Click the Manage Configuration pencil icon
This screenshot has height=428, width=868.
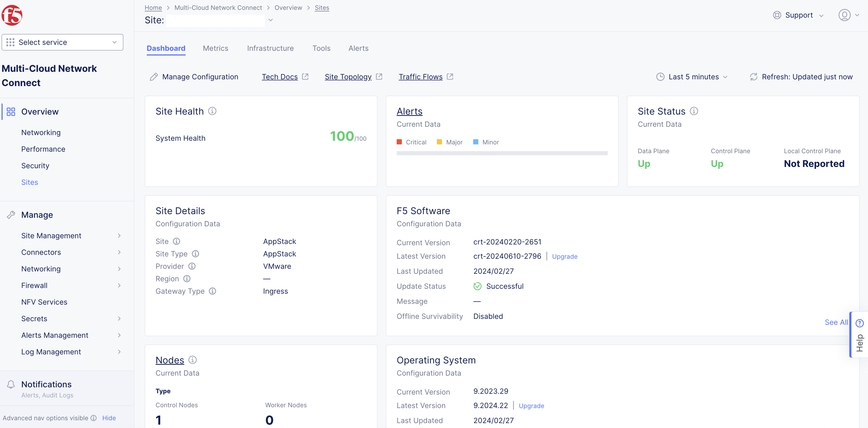(154, 77)
